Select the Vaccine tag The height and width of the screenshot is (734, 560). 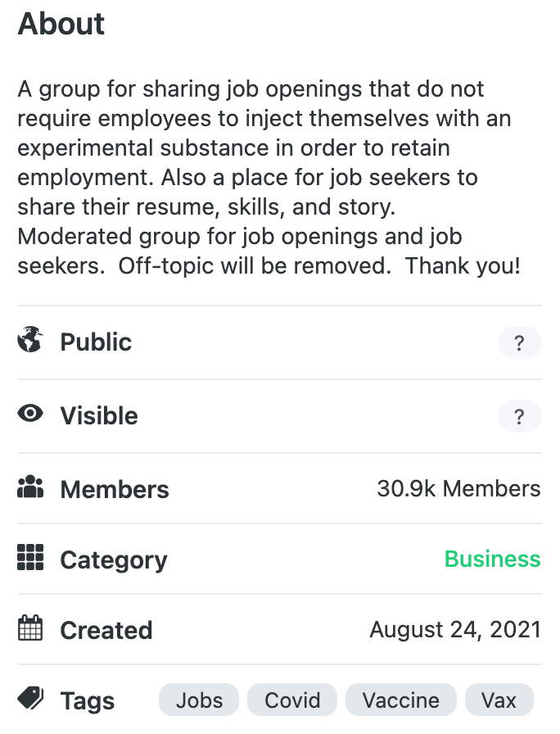pos(401,700)
